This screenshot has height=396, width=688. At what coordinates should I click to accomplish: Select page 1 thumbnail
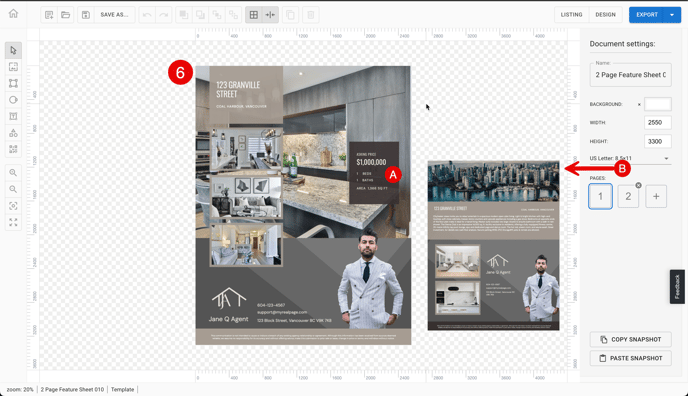pos(600,196)
